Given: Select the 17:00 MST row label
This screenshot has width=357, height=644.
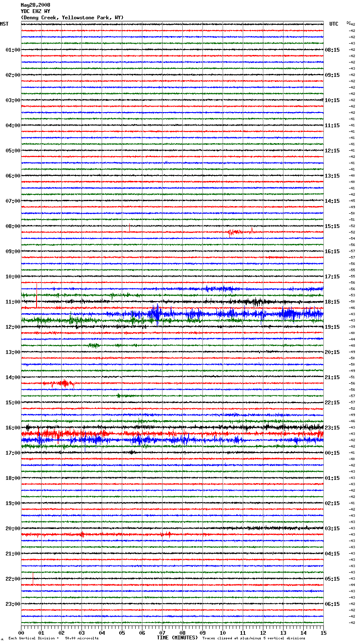Looking at the screenshot, I should coord(13,453).
